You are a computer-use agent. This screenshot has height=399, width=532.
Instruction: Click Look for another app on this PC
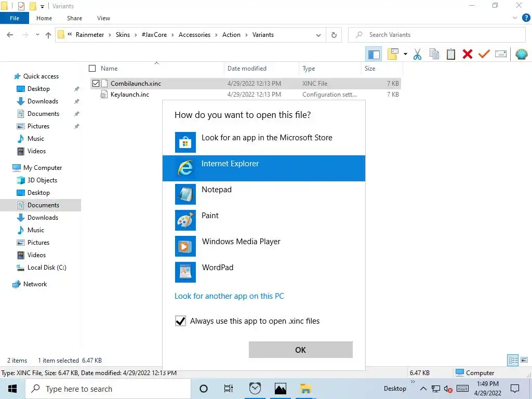pyautogui.click(x=229, y=296)
